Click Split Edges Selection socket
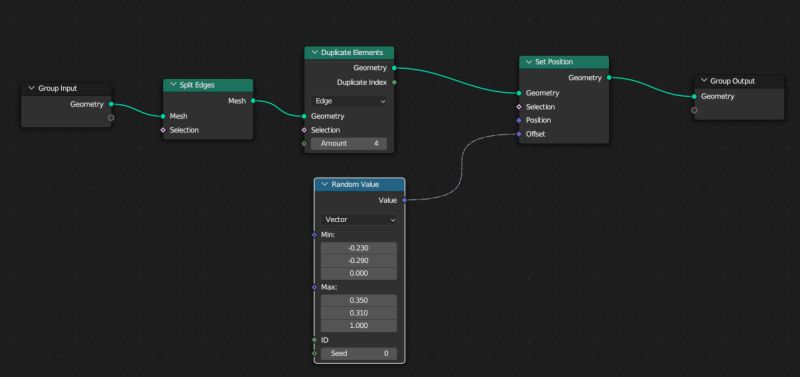The width and height of the screenshot is (800, 377). click(163, 130)
